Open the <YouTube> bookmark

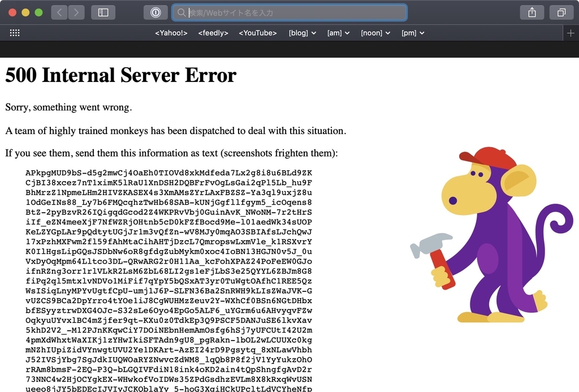[258, 33]
